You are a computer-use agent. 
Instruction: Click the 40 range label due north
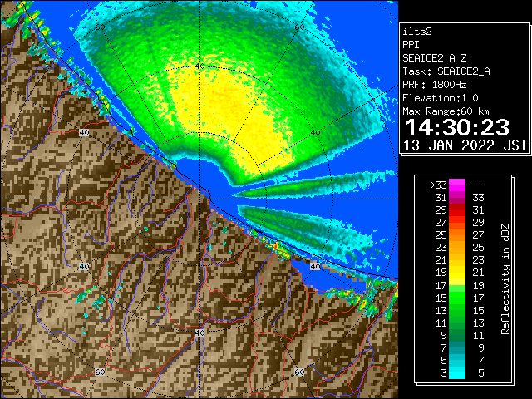coord(199,66)
